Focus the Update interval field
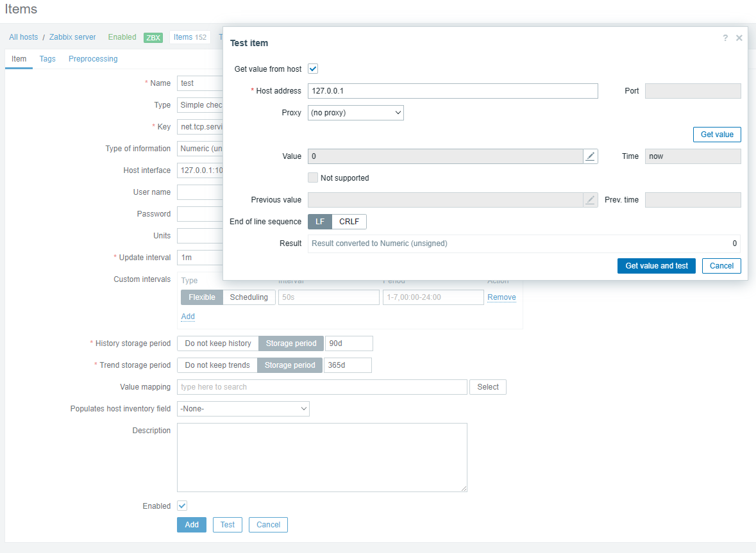 point(200,257)
